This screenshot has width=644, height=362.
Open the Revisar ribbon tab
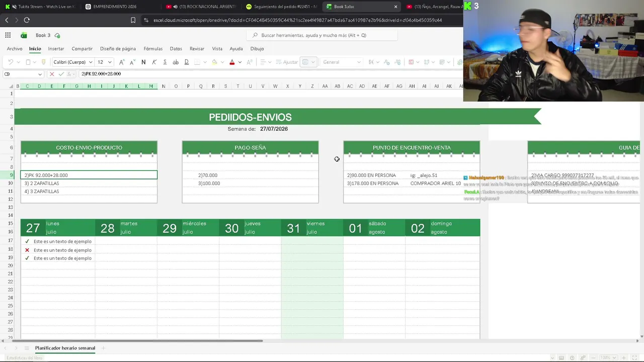[x=197, y=49]
